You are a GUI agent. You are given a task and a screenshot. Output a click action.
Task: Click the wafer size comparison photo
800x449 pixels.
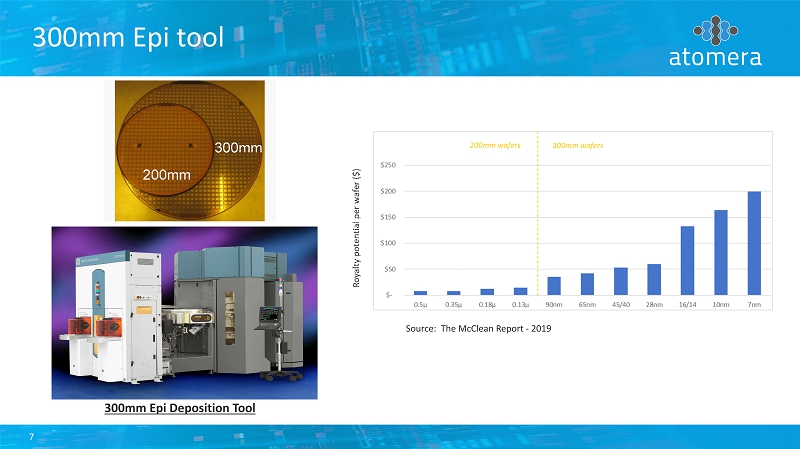click(x=190, y=150)
